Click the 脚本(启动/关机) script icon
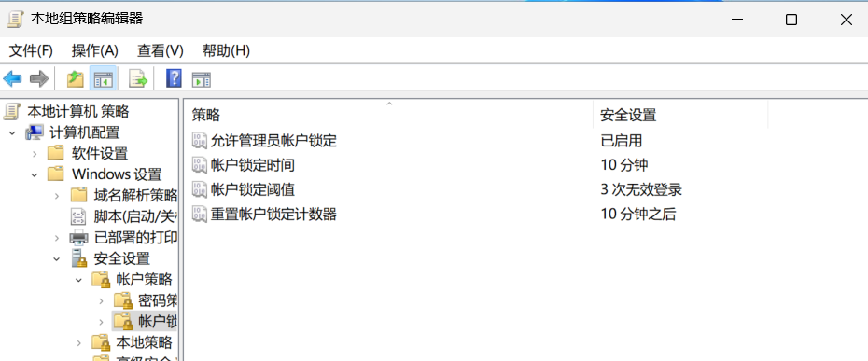Screen dimensions: 868x361 [x=79, y=215]
